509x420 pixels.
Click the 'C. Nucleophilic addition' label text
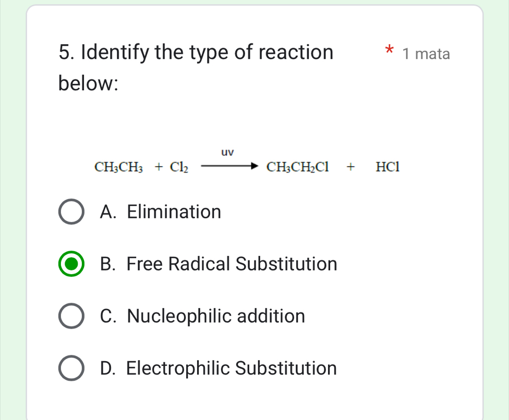203,316
